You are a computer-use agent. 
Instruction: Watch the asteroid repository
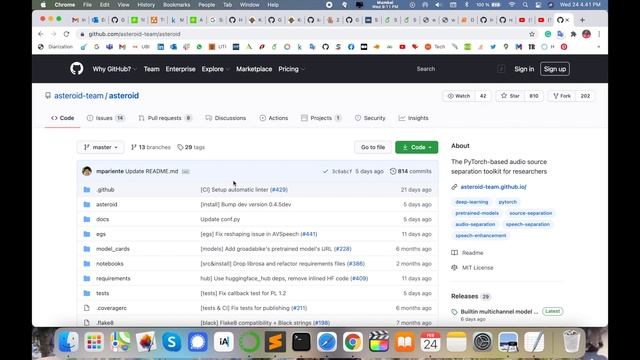(x=458, y=96)
